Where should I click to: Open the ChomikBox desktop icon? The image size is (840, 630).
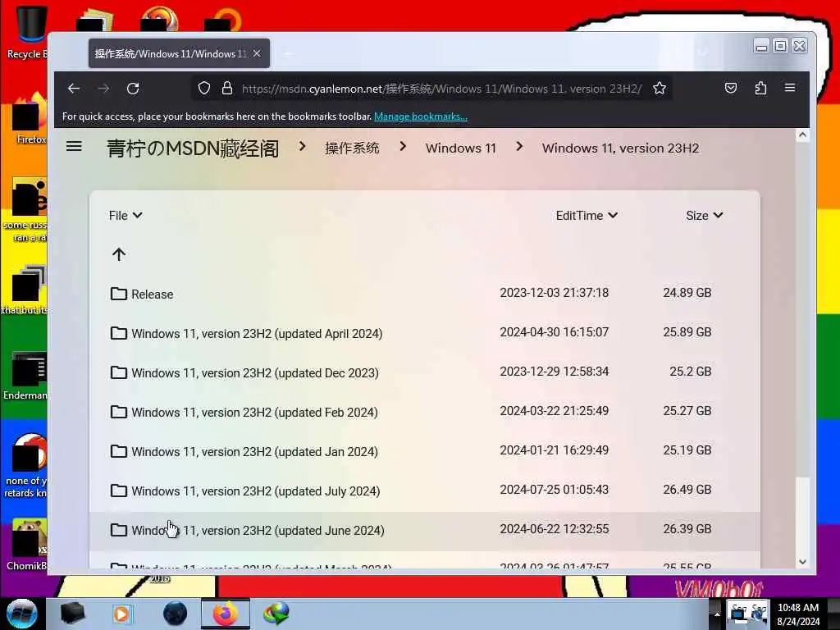[27, 545]
